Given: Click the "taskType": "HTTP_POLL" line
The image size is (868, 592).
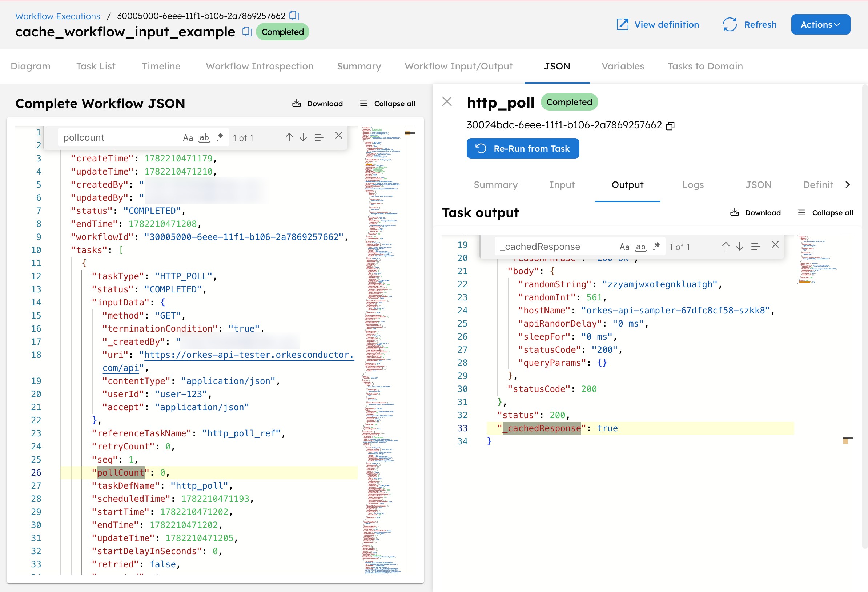Looking at the screenshot, I should (x=154, y=276).
